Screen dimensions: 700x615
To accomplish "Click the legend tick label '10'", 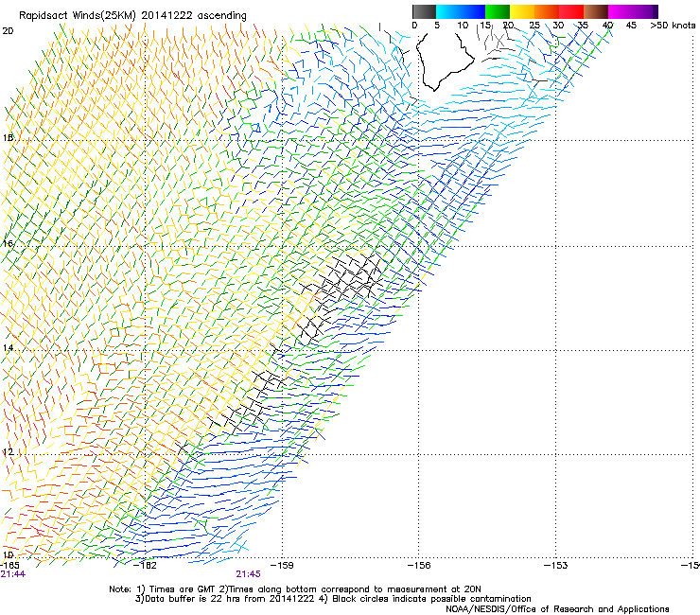I will [x=463, y=25].
